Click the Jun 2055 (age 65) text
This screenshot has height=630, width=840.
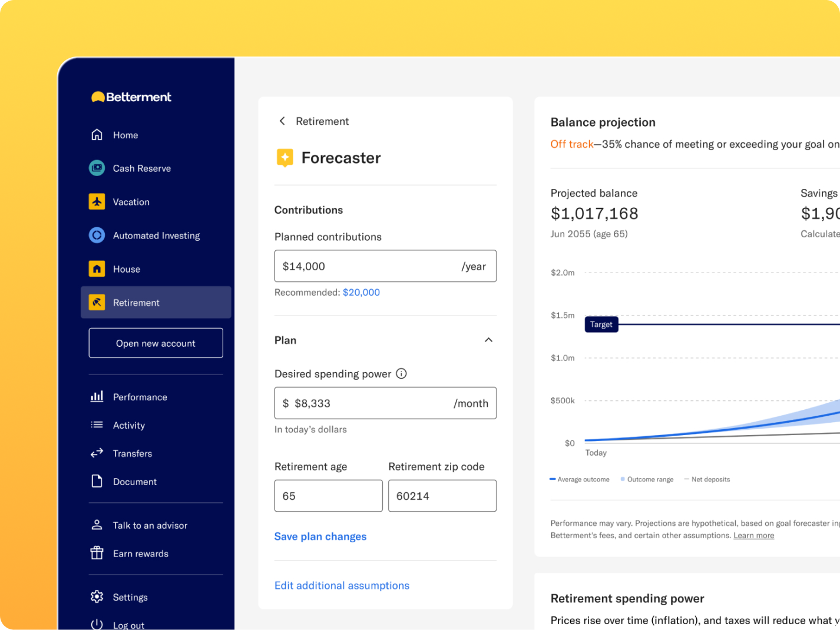pos(589,234)
